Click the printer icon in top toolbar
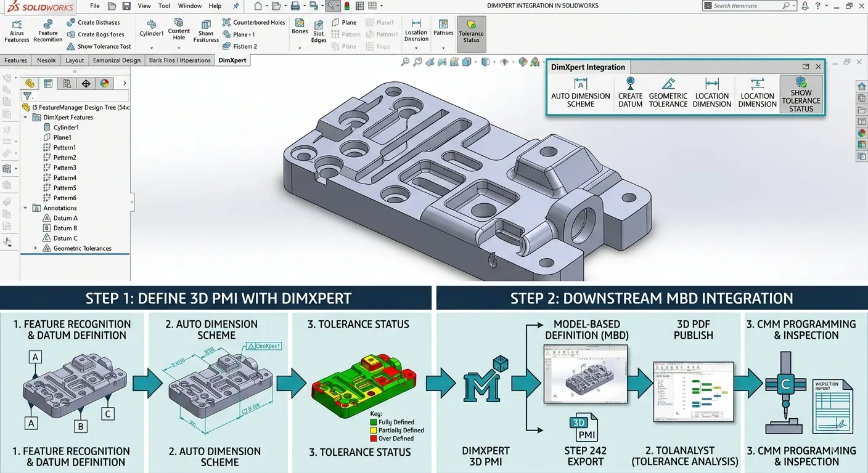Image resolution: width=868 pixels, height=473 pixels. (x=295, y=6)
